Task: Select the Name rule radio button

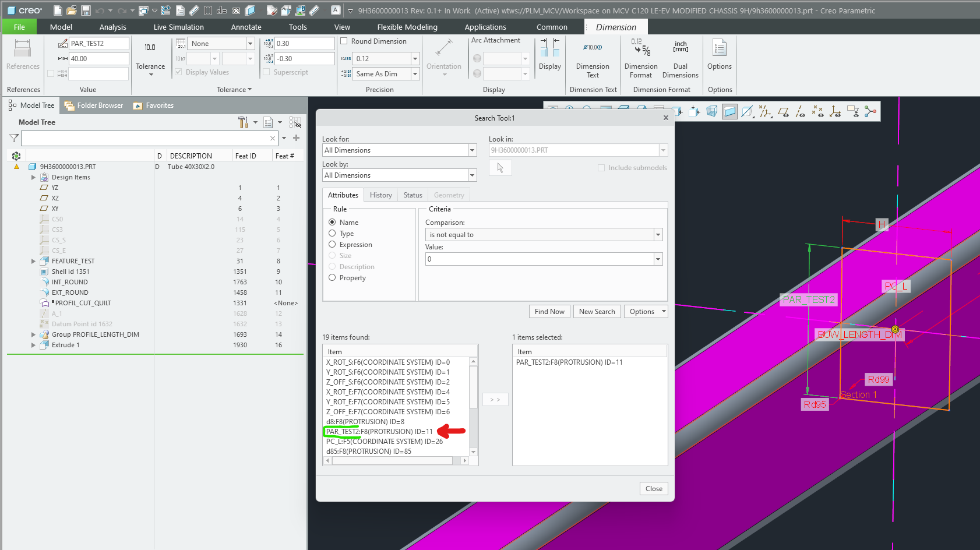Action: 333,222
